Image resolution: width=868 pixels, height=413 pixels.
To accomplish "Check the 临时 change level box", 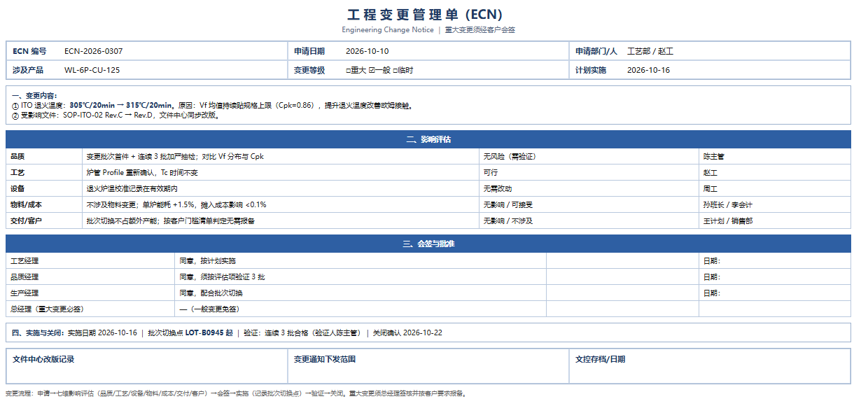I will click(x=395, y=70).
